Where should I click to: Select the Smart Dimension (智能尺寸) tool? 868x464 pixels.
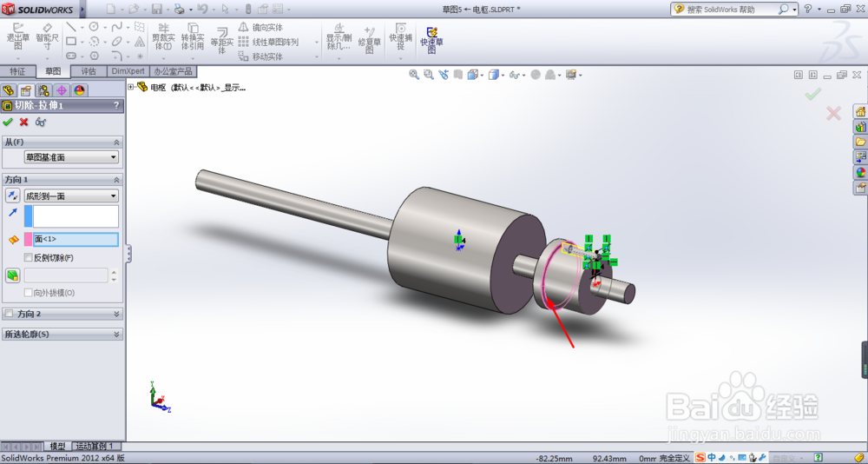click(47, 36)
